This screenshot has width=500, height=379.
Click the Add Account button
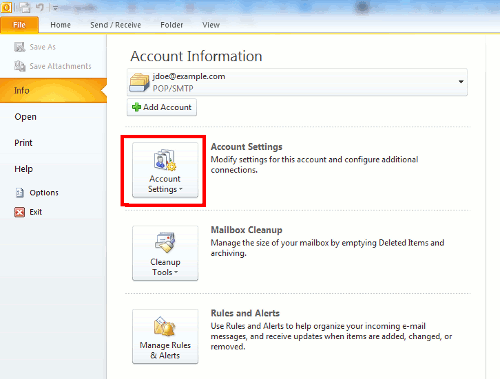click(162, 107)
